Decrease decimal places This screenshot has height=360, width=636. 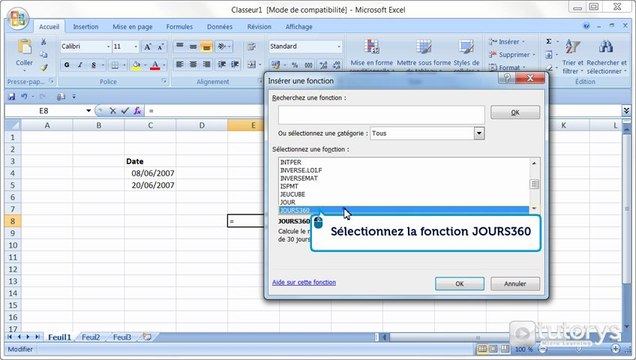coord(337,65)
